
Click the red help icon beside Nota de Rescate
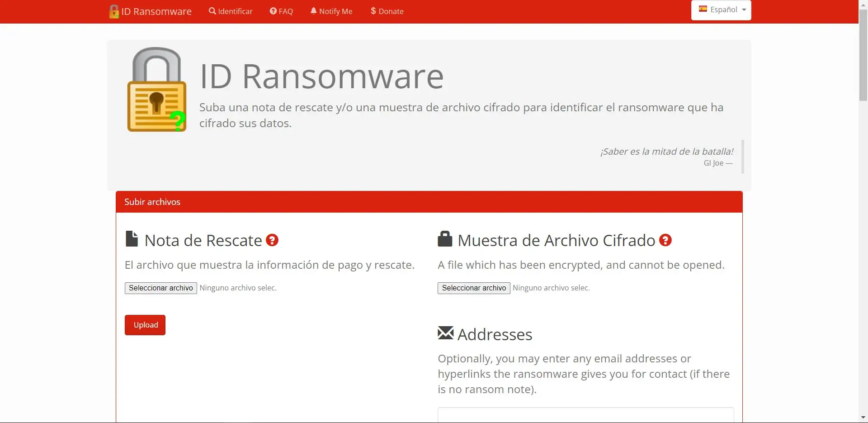(272, 240)
